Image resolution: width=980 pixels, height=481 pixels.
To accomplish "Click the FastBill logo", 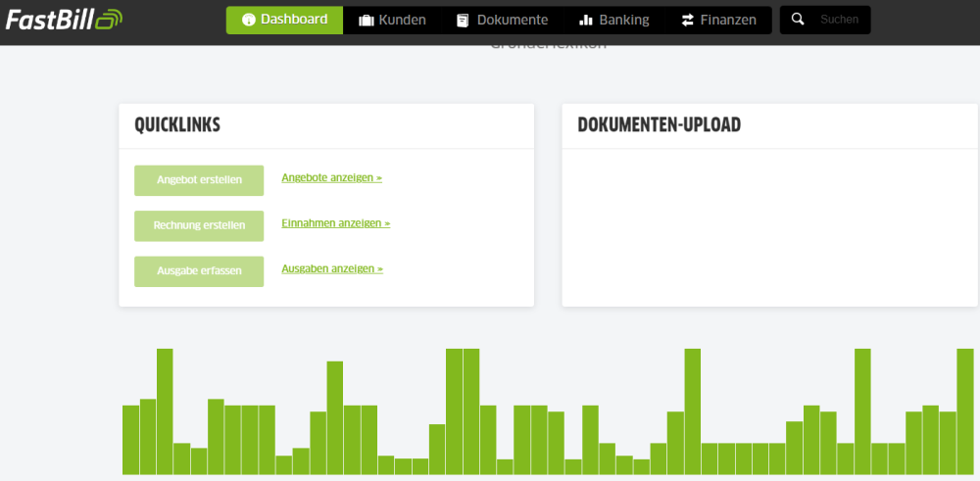I will (x=64, y=19).
